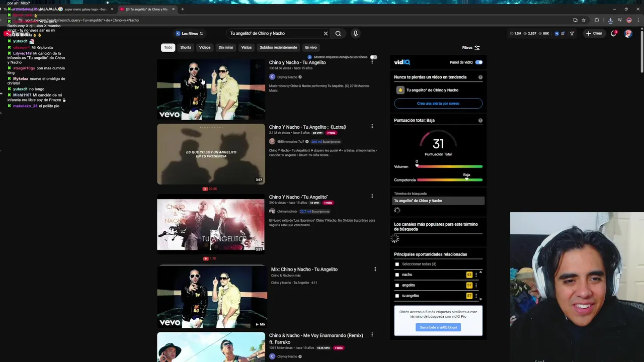Open options for the Mix: Chino y Nacho result
Viewport: 644px width, 362px height.
click(x=375, y=269)
